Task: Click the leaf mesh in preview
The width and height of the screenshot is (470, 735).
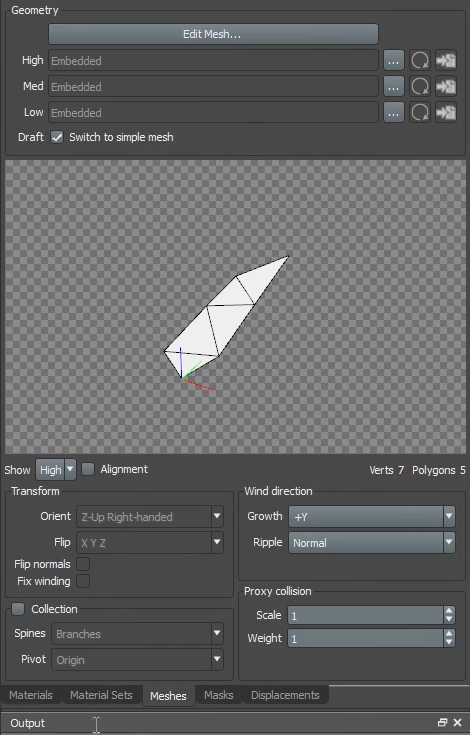Action: [x=225, y=316]
